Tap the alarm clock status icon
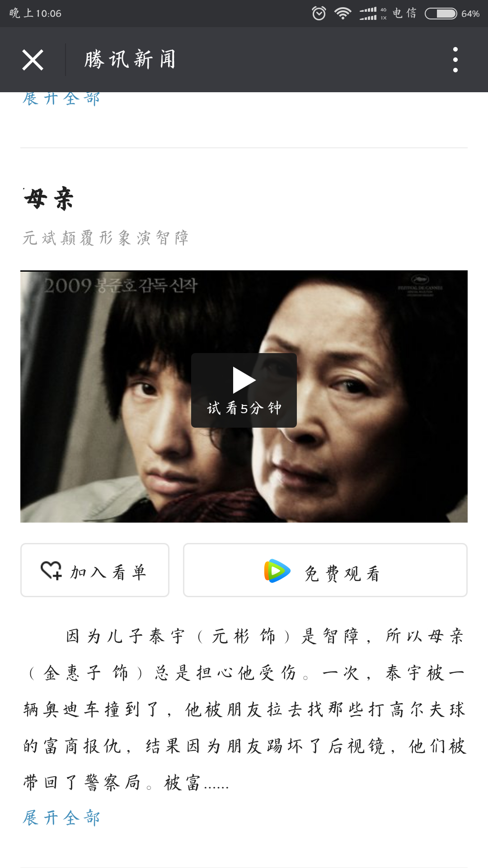Image resolution: width=488 pixels, height=868 pixels. click(x=319, y=13)
